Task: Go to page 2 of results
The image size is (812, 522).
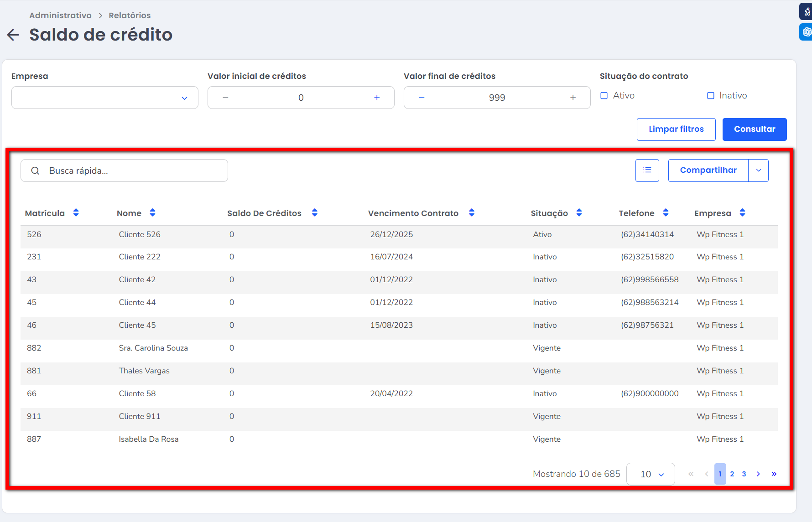Action: pos(732,474)
